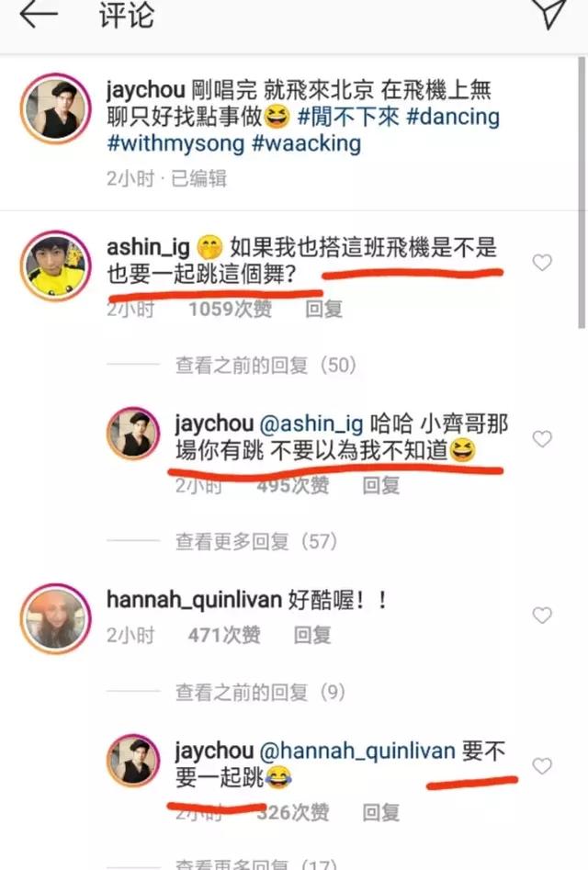Like ashin_ig's comment with the heart
This screenshot has width=588, height=870.
542,262
